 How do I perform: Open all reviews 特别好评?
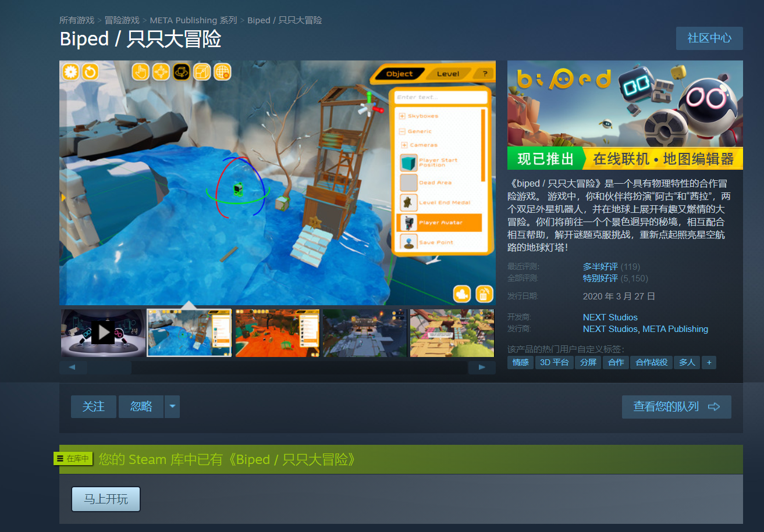pos(600,278)
